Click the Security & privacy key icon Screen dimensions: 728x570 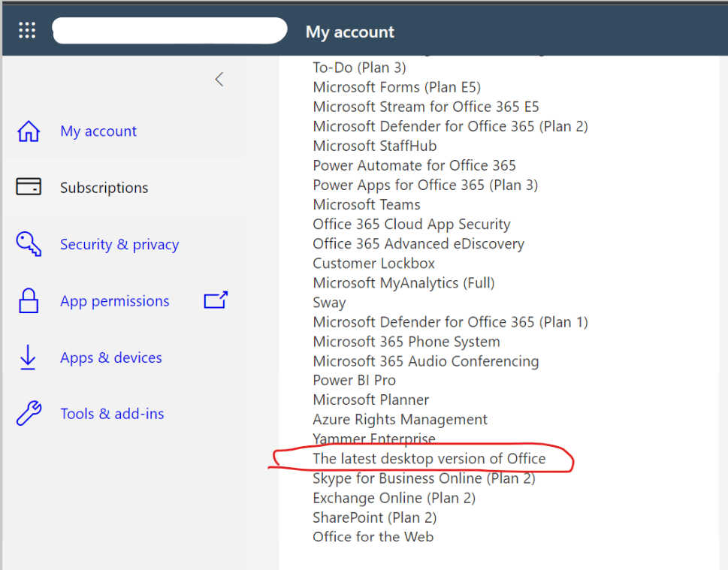29,244
